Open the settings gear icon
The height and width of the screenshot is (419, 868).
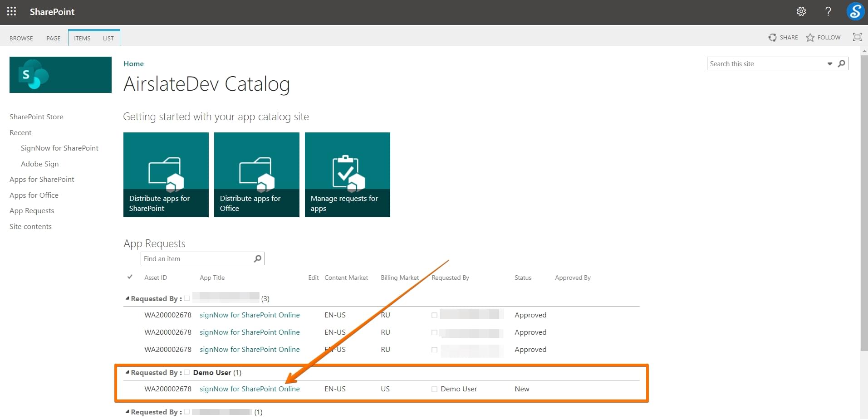click(x=801, y=12)
